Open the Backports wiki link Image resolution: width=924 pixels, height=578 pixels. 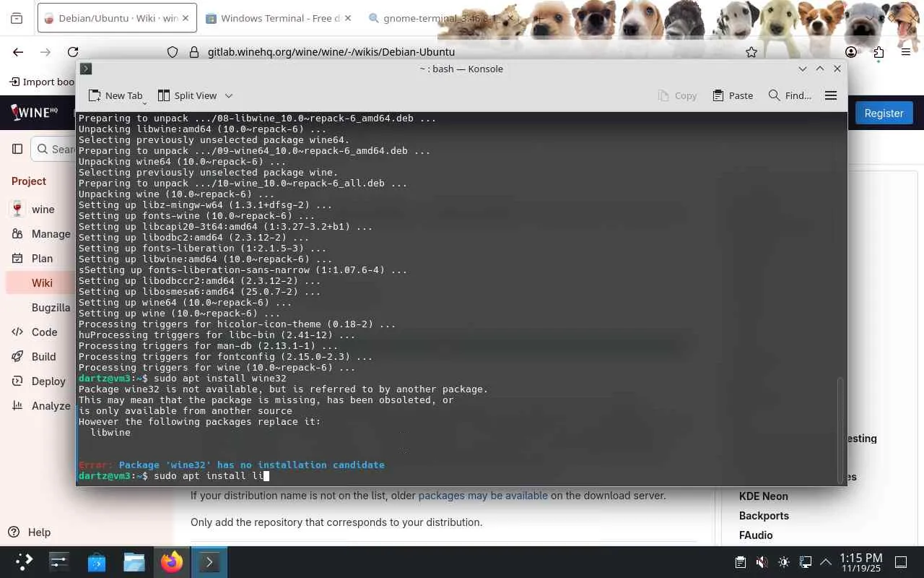coord(764,515)
